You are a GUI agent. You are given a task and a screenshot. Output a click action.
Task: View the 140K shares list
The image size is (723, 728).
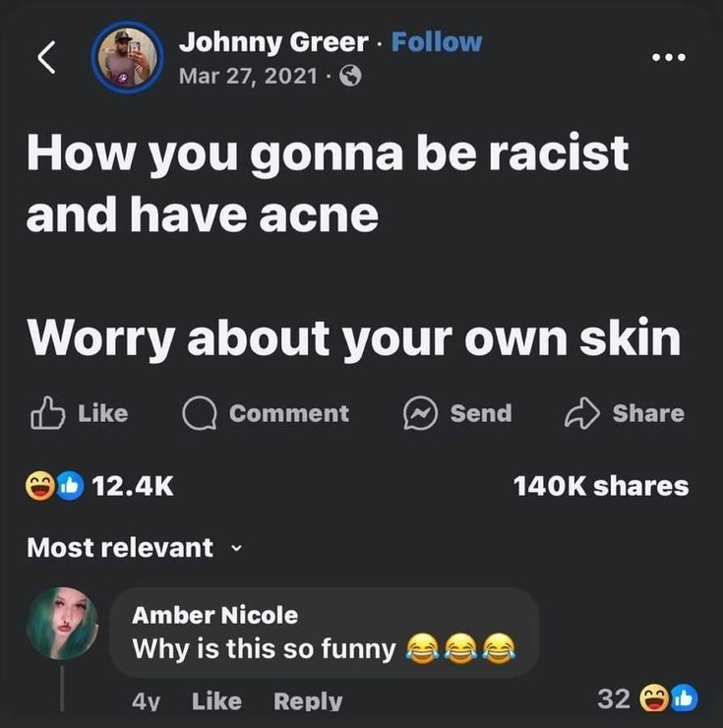click(601, 486)
